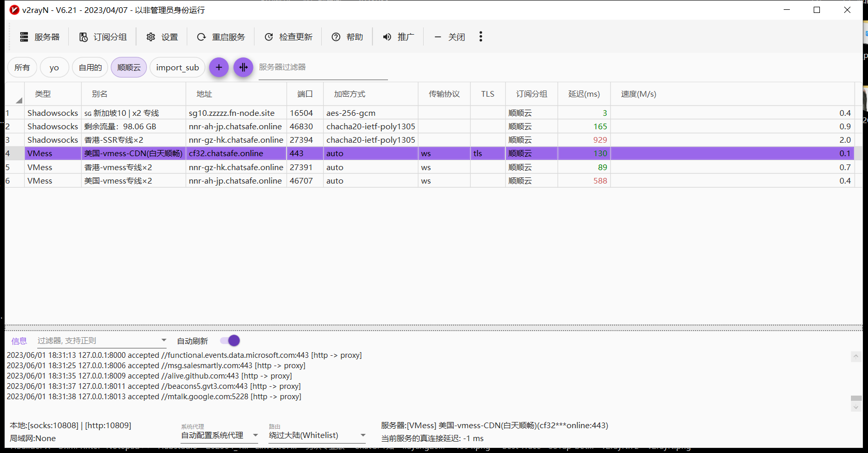Open the three-dot more options menu
The height and width of the screenshot is (453, 868).
(x=481, y=37)
